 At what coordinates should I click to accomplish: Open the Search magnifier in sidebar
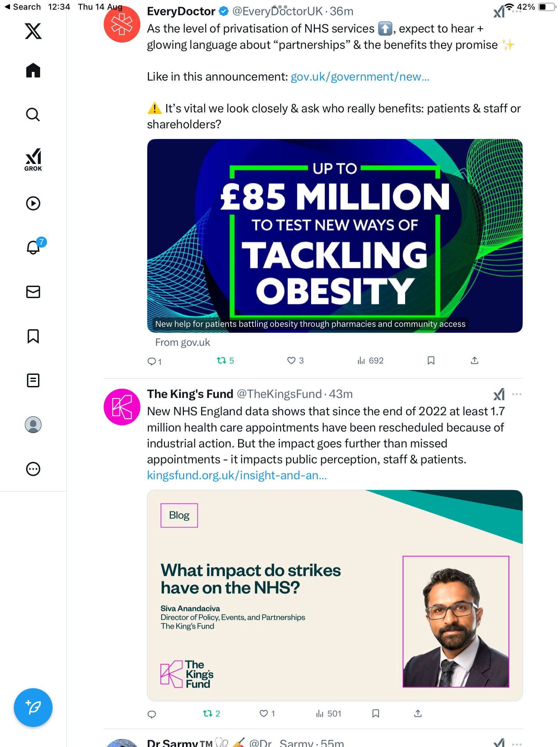(33, 115)
